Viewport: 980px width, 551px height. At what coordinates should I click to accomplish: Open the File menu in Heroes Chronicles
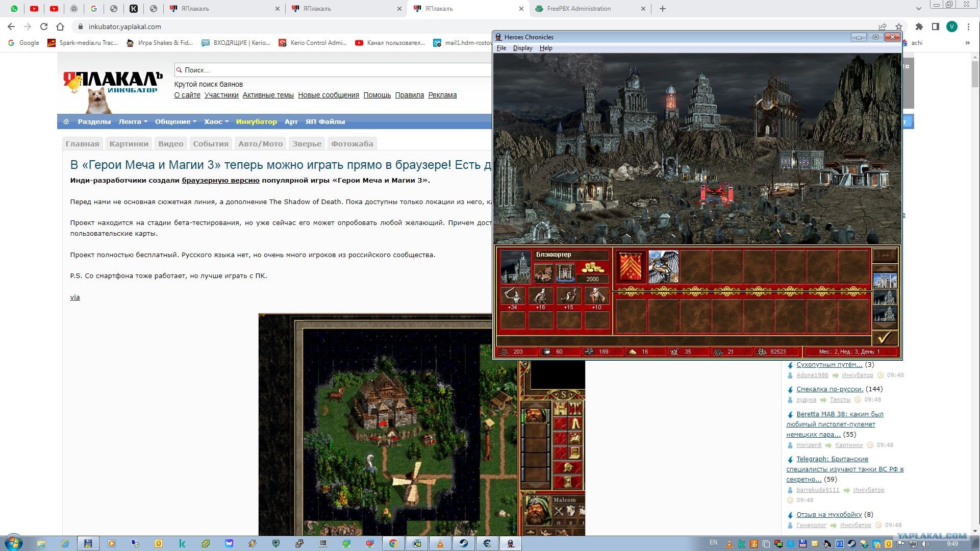click(501, 48)
